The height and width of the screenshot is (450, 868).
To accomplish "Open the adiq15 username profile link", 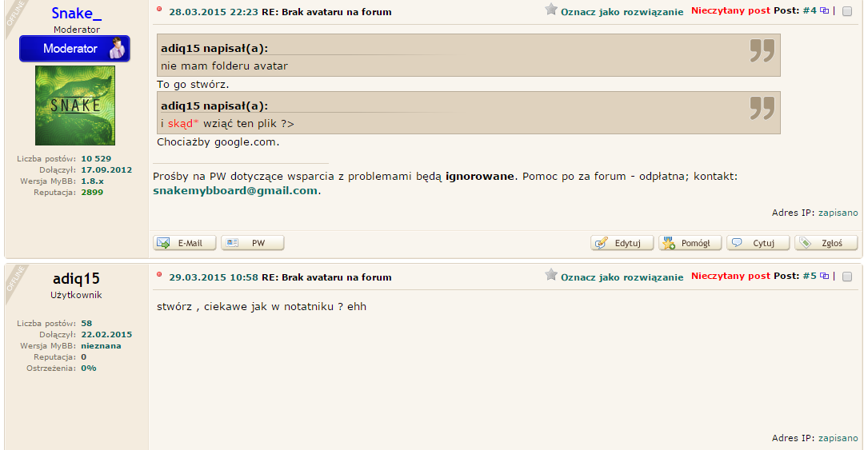I will pyautogui.click(x=76, y=279).
